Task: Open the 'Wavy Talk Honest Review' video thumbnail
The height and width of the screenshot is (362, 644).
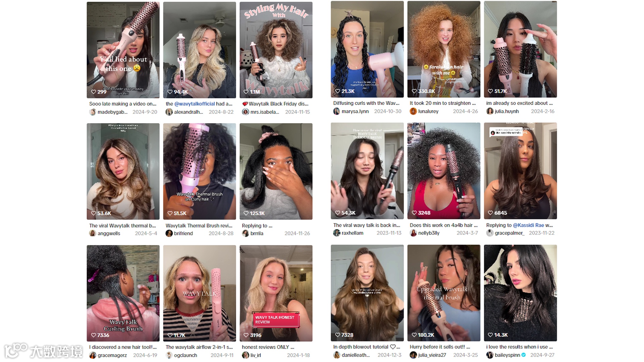Action: [276, 293]
